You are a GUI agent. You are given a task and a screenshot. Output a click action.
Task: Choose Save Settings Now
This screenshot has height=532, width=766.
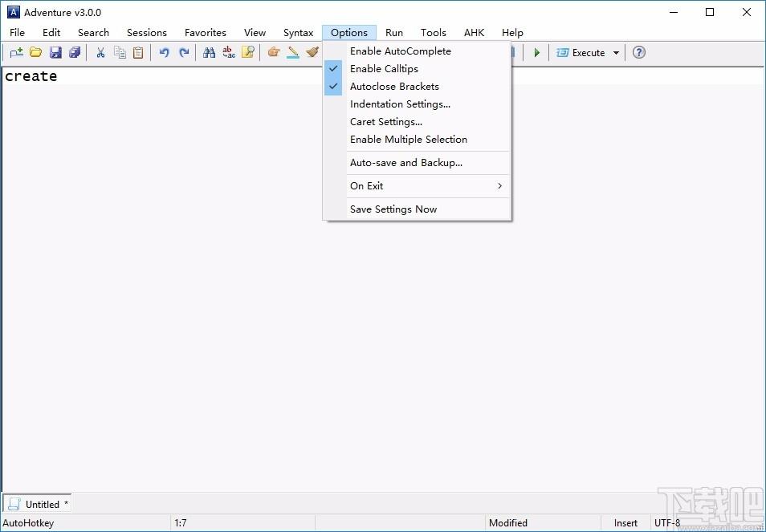click(417, 209)
